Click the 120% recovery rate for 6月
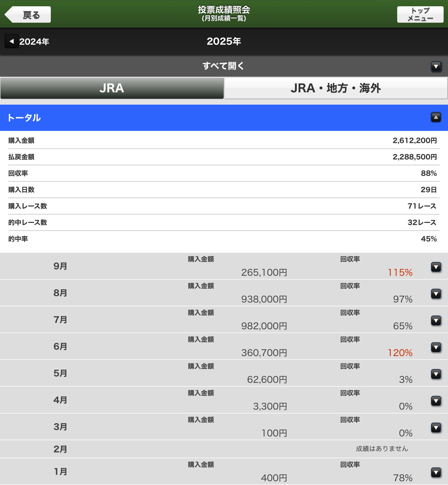 point(400,353)
